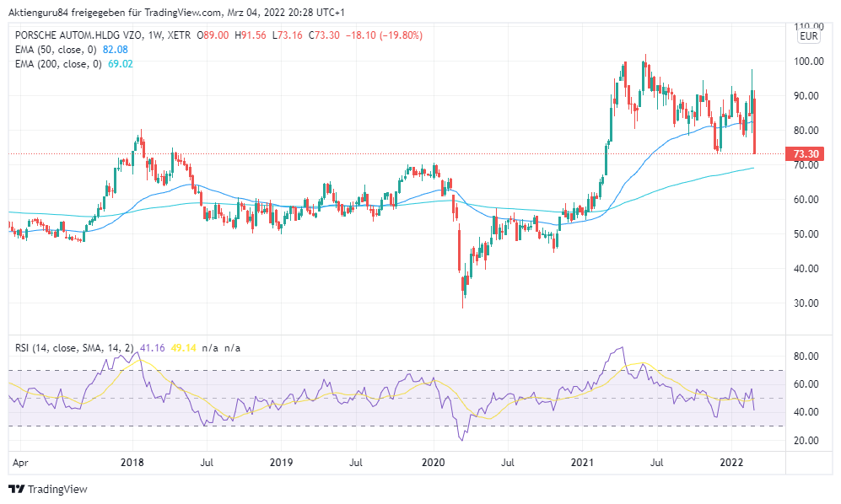Viewport: 841px width, 504px height.
Task: Click the 2020 time axis label
Action: click(434, 462)
